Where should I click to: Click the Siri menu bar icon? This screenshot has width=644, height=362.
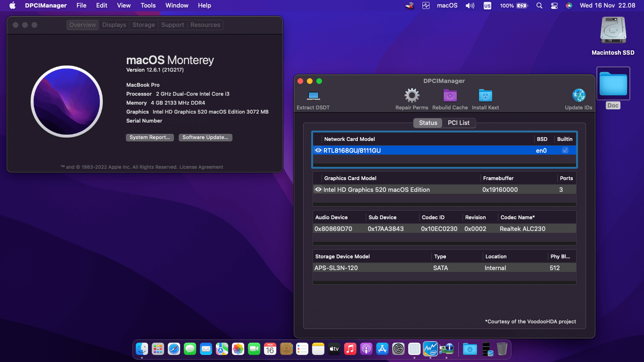click(x=569, y=6)
